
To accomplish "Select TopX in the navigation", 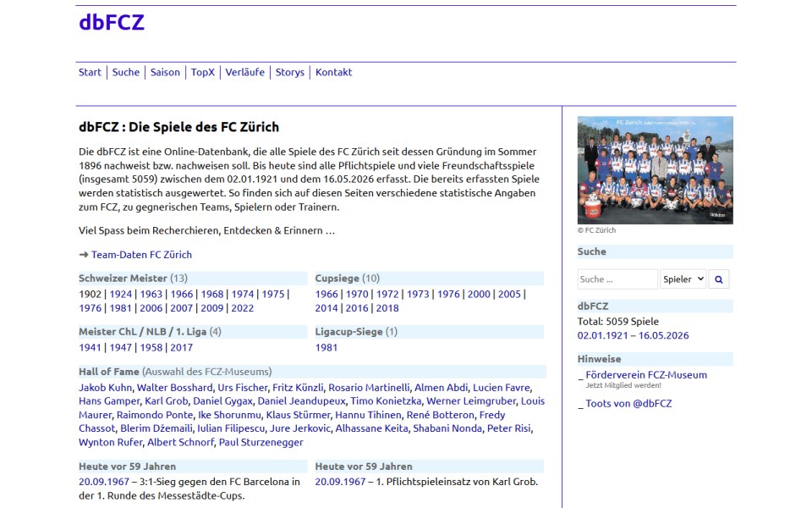I will pos(202,72).
